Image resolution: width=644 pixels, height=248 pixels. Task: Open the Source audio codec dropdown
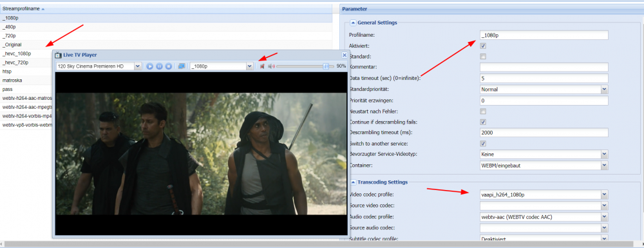pos(604,228)
